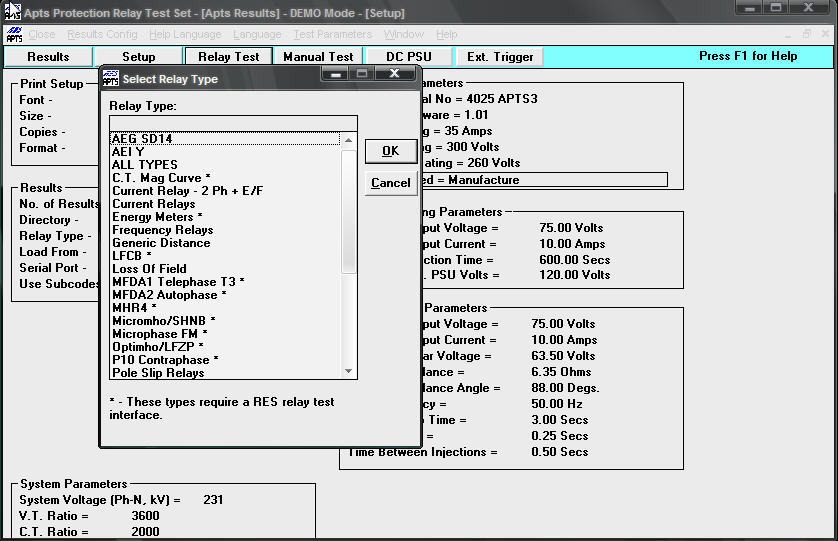Click C.T. Ratio value 2000

click(145, 532)
